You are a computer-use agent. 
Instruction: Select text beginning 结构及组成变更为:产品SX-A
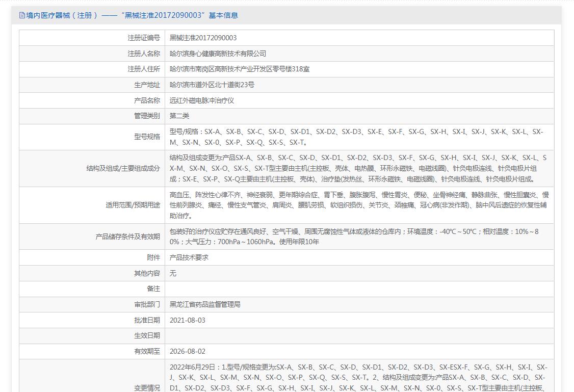click(358, 168)
